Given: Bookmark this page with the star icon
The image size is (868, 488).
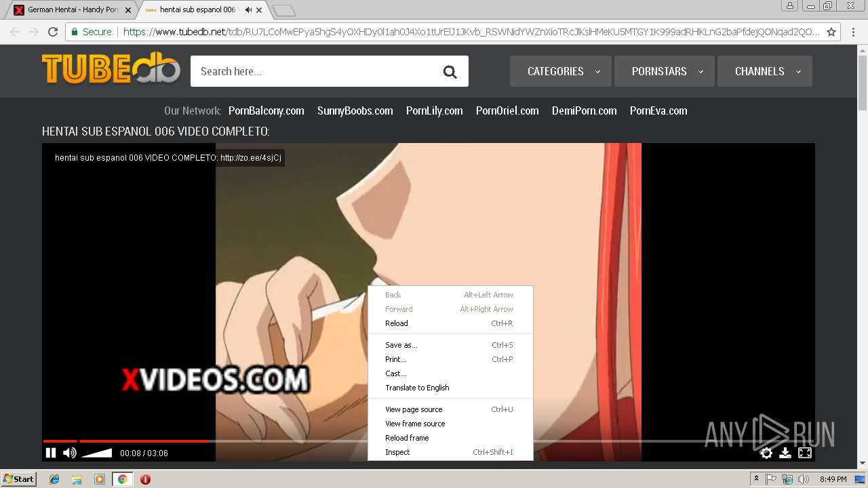Looking at the screenshot, I should (x=831, y=32).
